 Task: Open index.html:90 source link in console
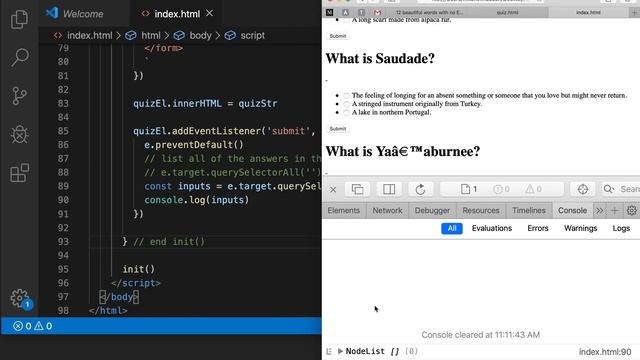(605, 351)
